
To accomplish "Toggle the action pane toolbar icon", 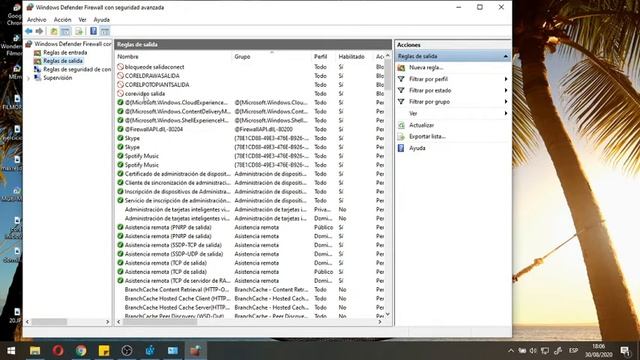I will [105, 31].
